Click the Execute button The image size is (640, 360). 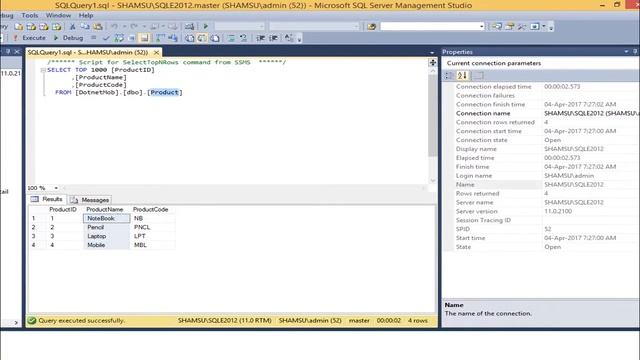[29, 38]
